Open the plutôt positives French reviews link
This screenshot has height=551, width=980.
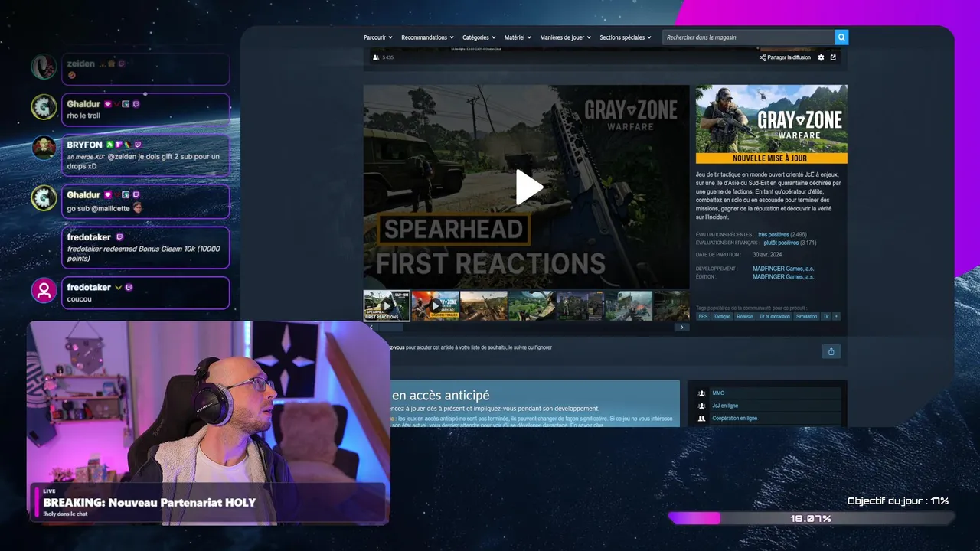click(x=781, y=243)
